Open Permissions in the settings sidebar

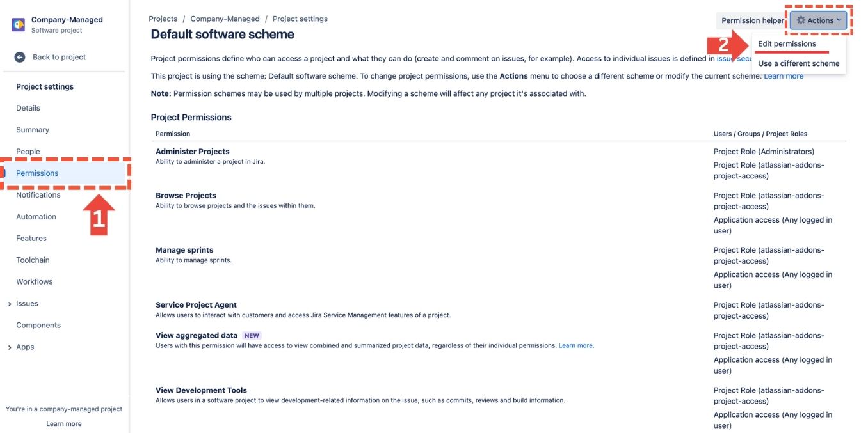[37, 173]
